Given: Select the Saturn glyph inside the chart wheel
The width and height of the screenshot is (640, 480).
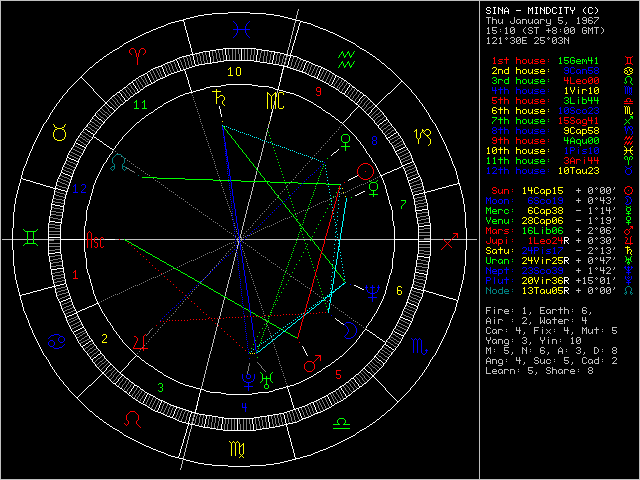Looking at the screenshot, I should (218, 98).
